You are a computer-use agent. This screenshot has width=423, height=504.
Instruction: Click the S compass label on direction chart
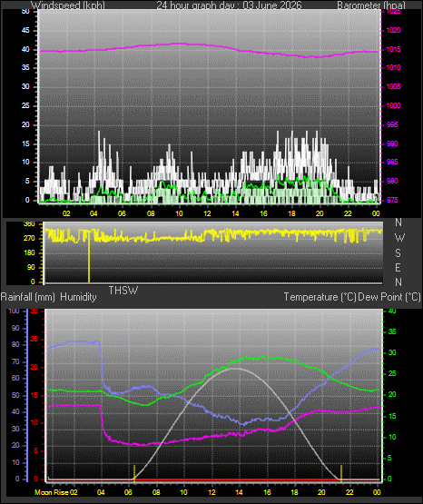[x=398, y=253]
